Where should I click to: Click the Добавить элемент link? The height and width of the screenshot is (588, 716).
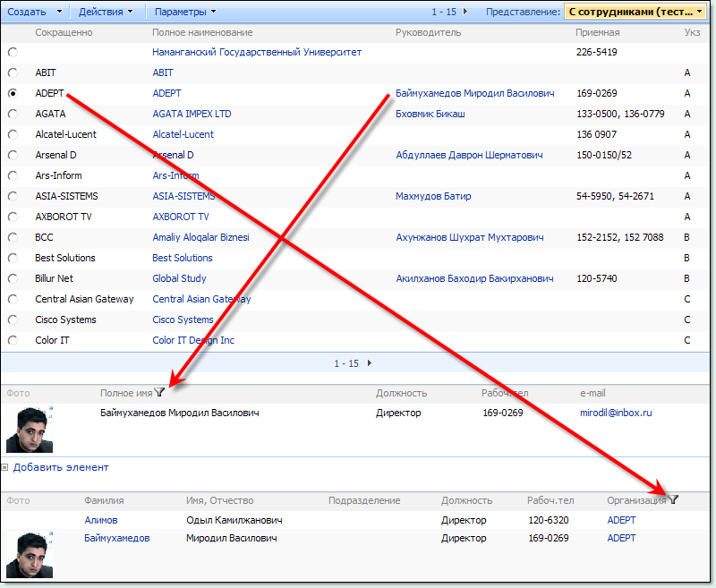61,467
